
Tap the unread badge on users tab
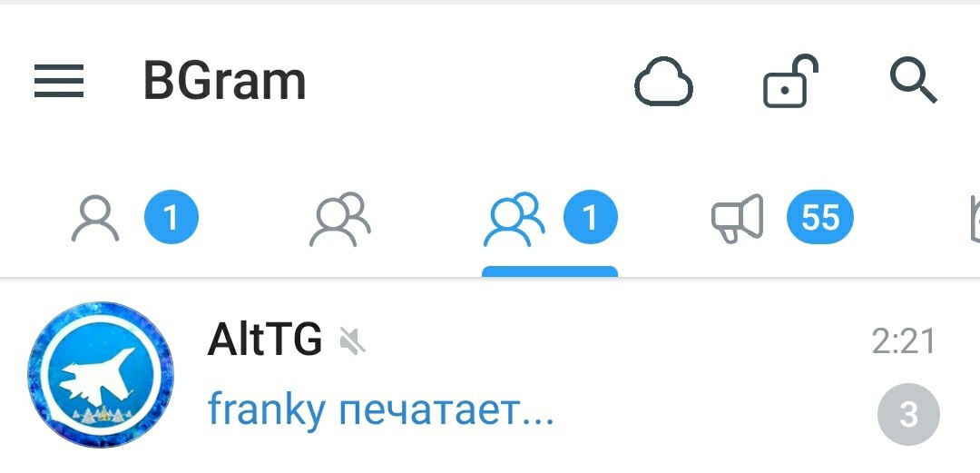click(x=171, y=218)
